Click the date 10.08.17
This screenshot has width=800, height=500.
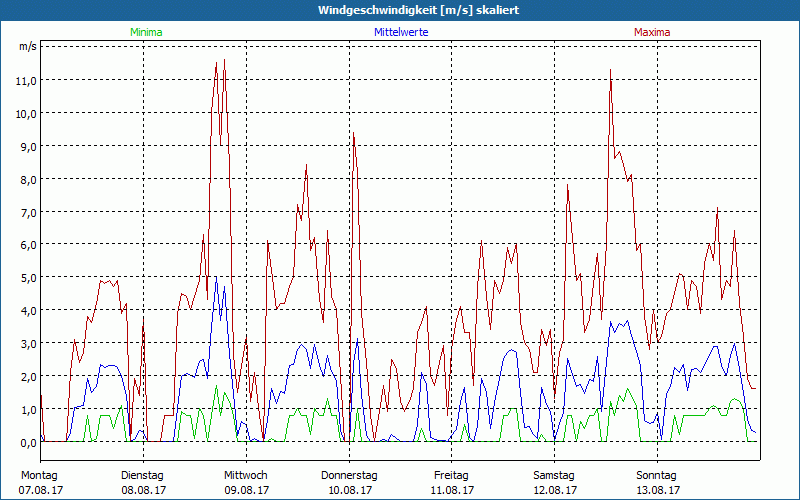pyautogui.click(x=349, y=490)
